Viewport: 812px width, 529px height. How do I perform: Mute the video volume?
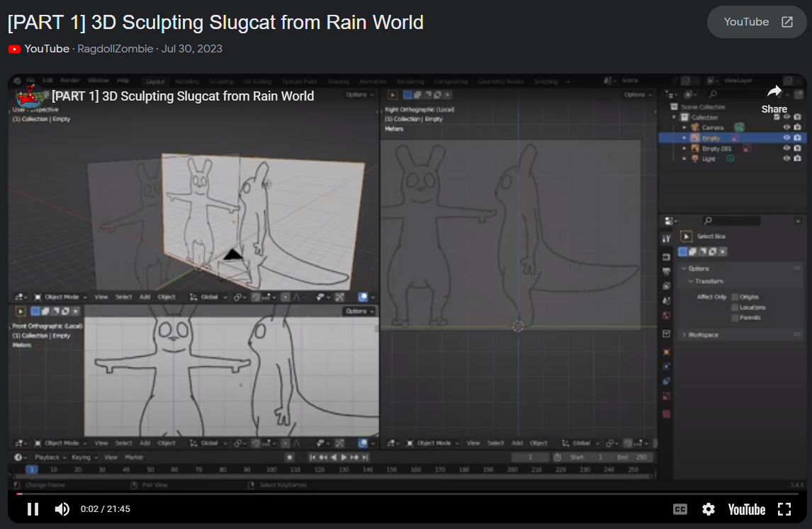[x=62, y=509]
